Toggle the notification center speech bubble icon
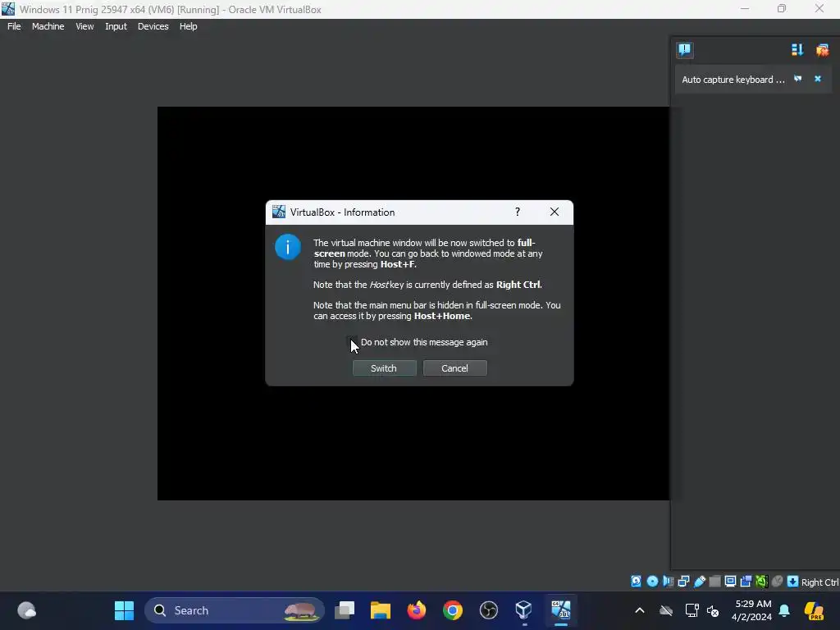This screenshot has width=840, height=630. 685,50
